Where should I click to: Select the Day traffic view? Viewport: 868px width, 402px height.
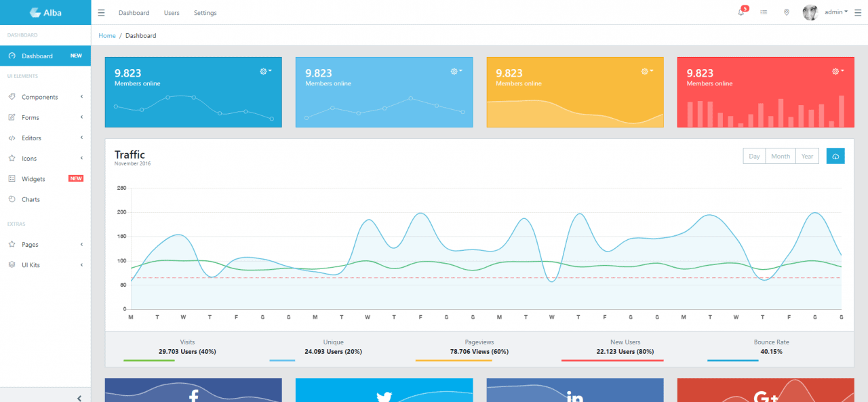click(754, 156)
